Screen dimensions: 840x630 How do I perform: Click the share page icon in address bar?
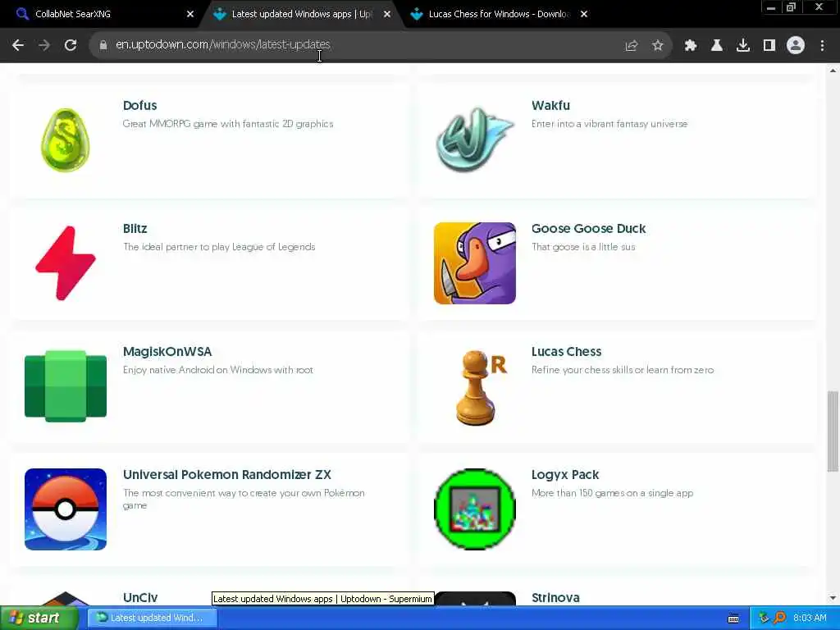(632, 46)
